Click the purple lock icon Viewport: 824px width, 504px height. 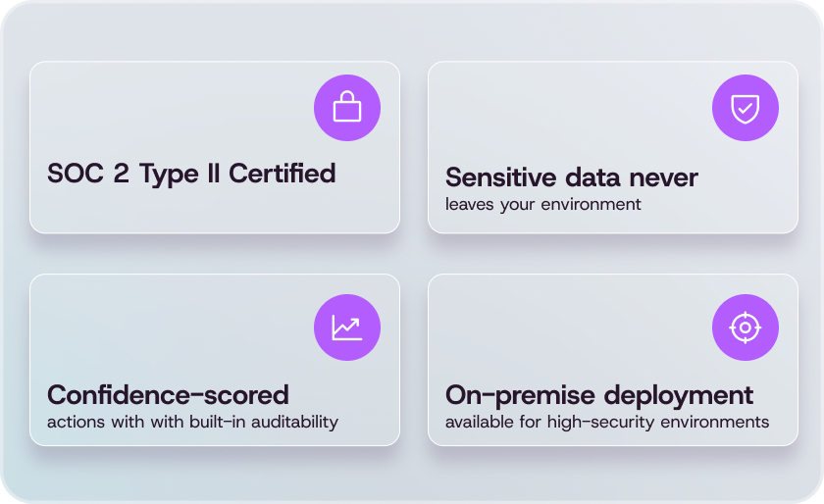[347, 108]
